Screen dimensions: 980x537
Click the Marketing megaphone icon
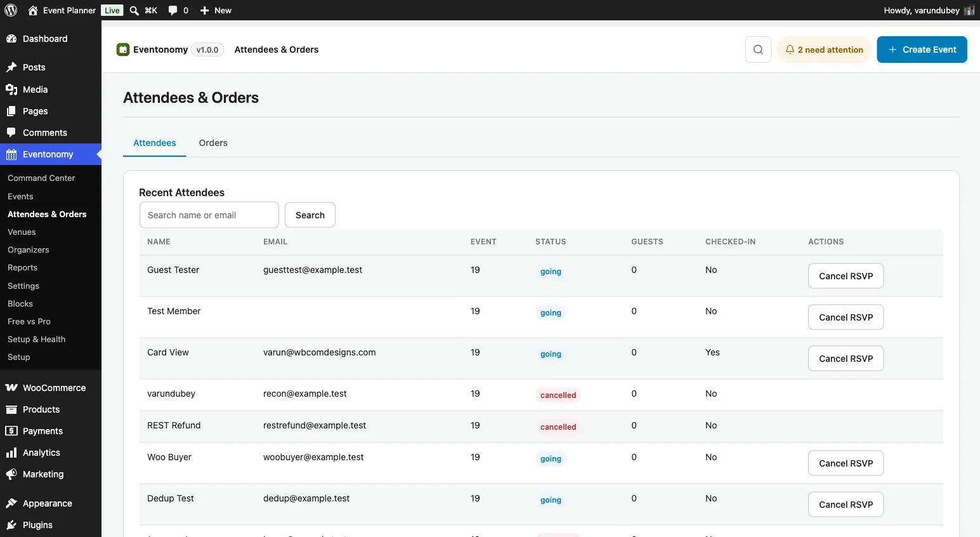pyautogui.click(x=11, y=474)
